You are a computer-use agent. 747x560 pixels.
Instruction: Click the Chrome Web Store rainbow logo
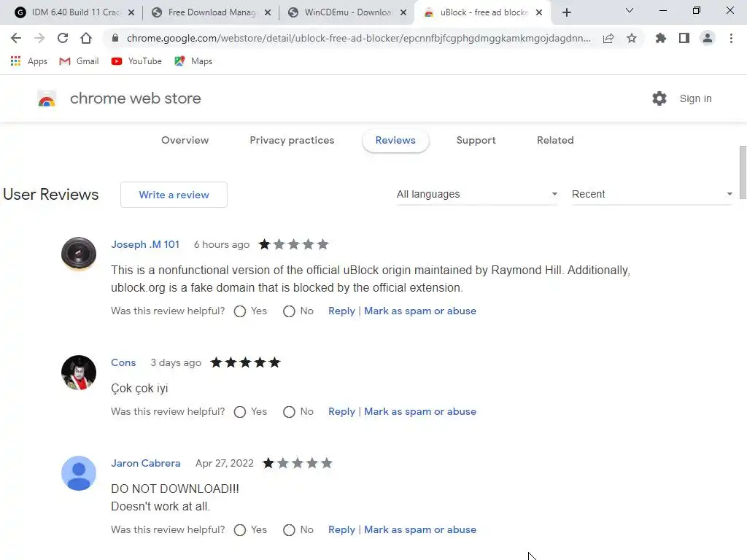click(47, 98)
